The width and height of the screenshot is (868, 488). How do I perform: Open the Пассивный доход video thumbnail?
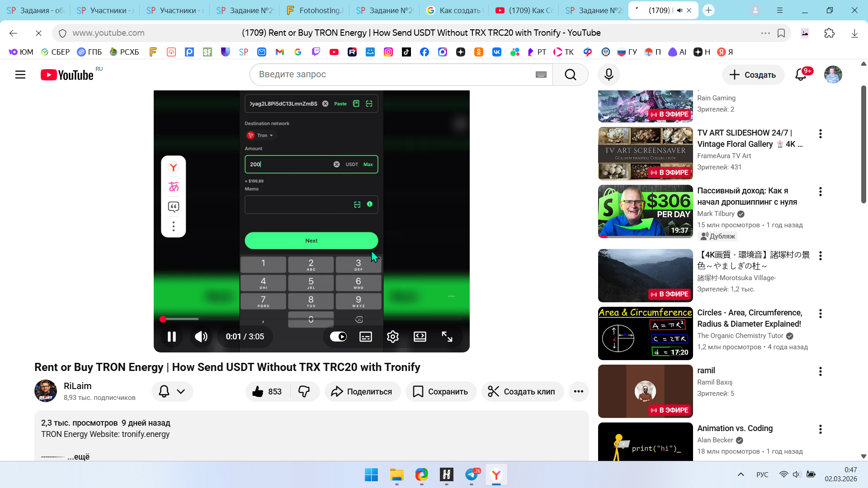[645, 211]
